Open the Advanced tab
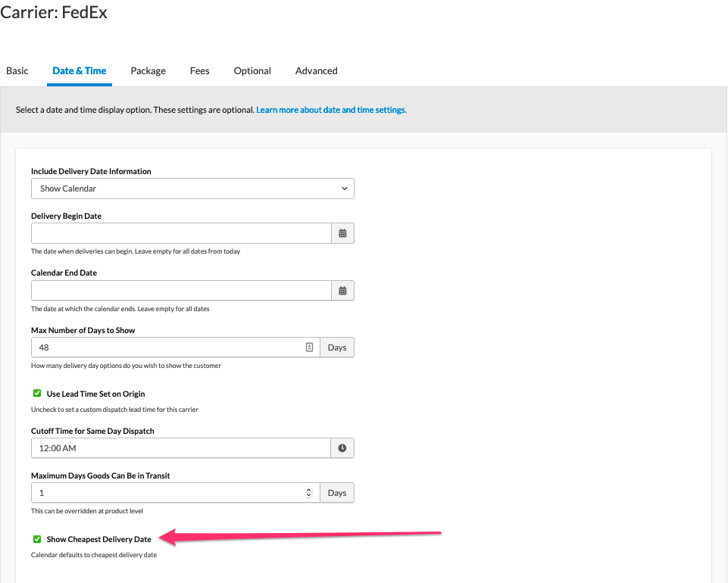Viewport: 728px width, 583px height. coord(316,70)
